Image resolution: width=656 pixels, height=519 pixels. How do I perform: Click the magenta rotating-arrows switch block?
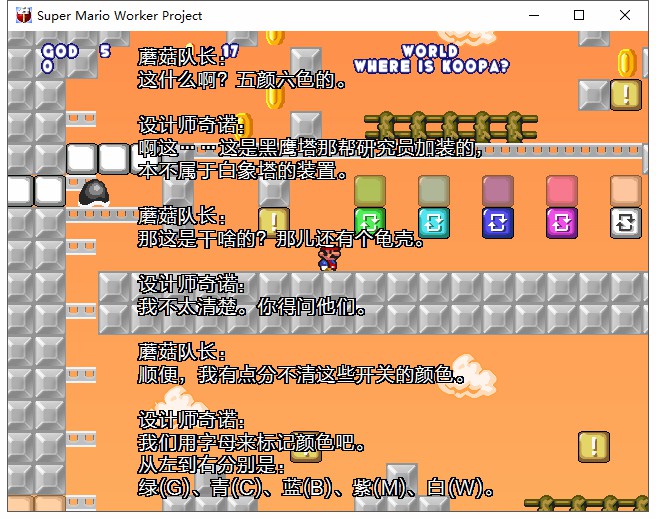click(562, 223)
